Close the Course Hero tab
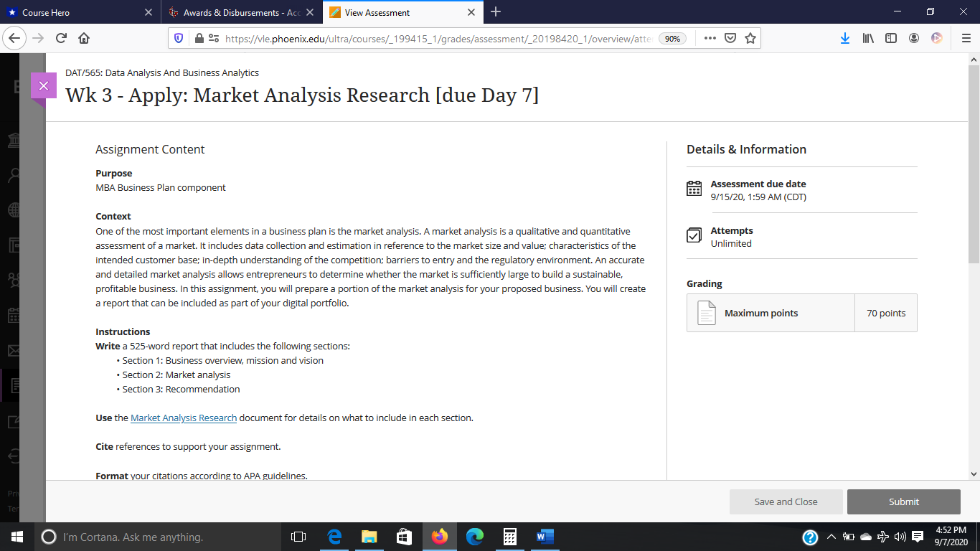Image resolution: width=980 pixels, height=551 pixels. tap(149, 13)
